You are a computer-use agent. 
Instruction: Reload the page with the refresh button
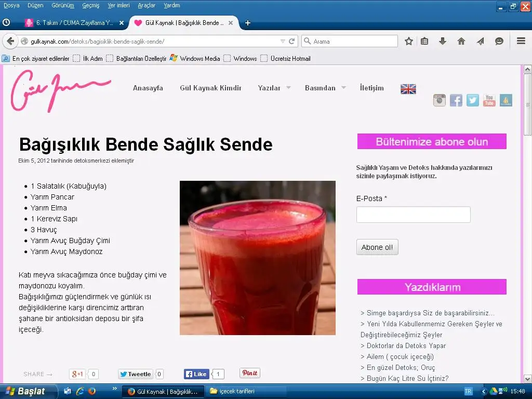[x=292, y=41]
